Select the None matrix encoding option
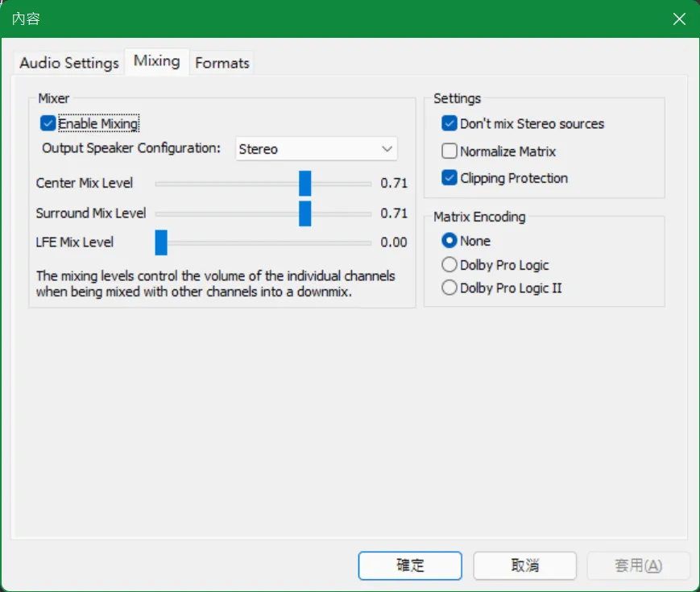This screenshot has width=700, height=592. click(x=449, y=241)
